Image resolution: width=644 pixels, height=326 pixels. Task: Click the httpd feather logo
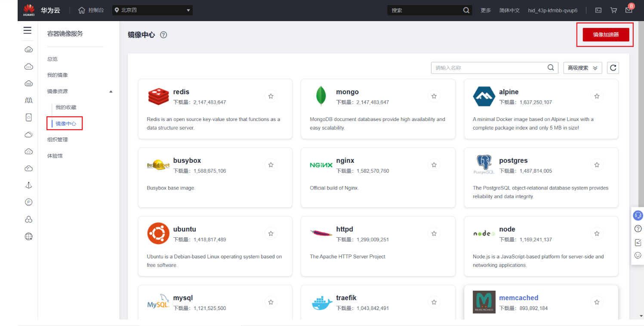pos(321,233)
